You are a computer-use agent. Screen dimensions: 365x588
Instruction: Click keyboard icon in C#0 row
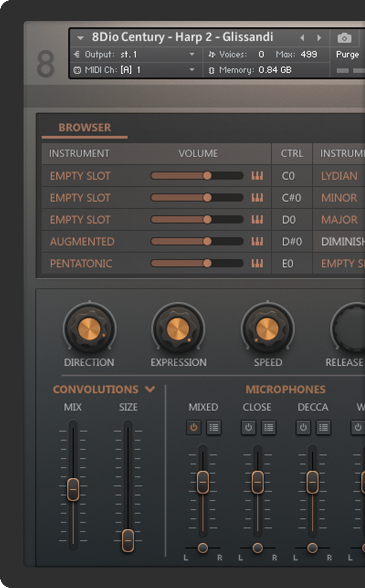click(x=257, y=198)
